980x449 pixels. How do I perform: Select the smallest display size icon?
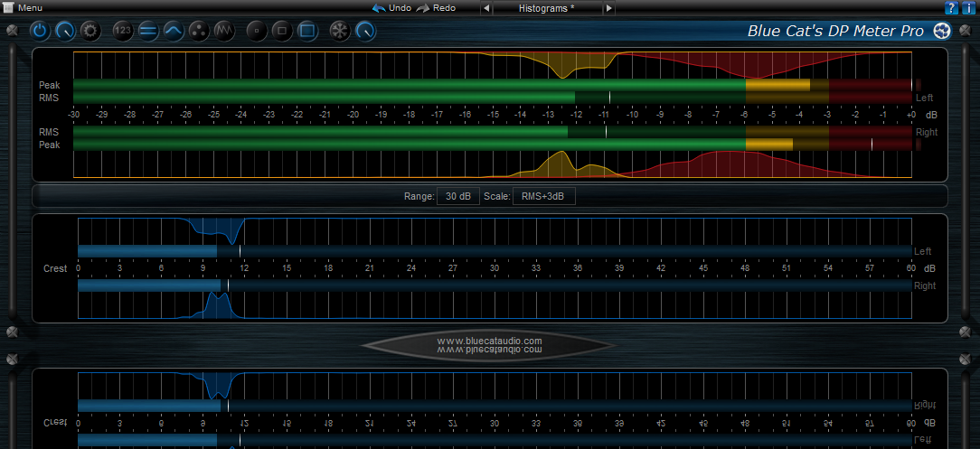click(258, 31)
